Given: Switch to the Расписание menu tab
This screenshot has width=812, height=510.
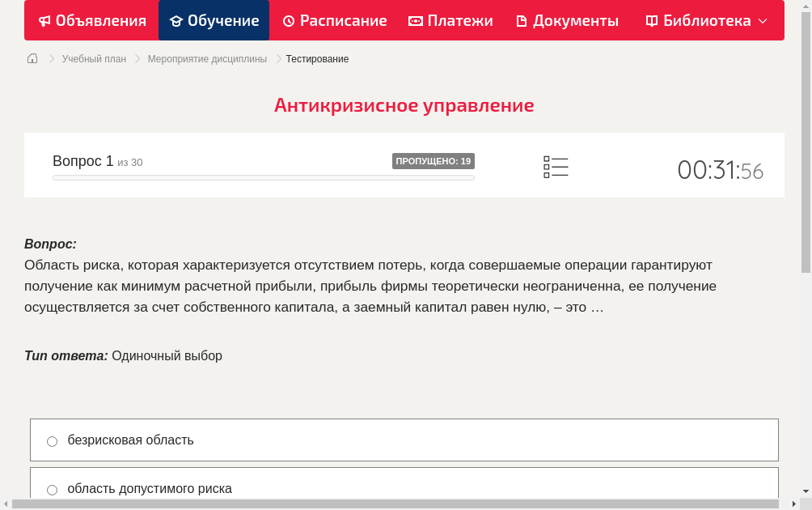Looking at the screenshot, I should [335, 20].
